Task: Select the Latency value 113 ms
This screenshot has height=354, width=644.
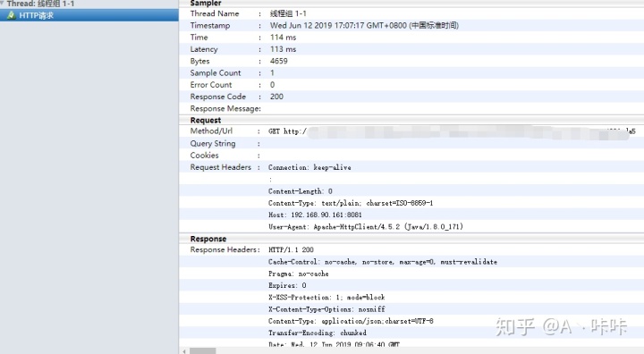Action: [x=283, y=49]
